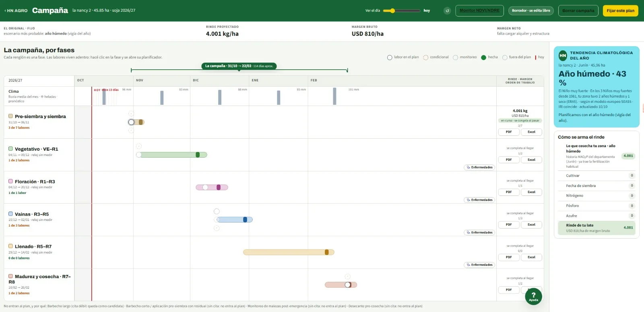Viewport: 644px width, 312px height.
Task: Click the Nitrógeno row in rinde breakdown
Action: tap(597, 196)
